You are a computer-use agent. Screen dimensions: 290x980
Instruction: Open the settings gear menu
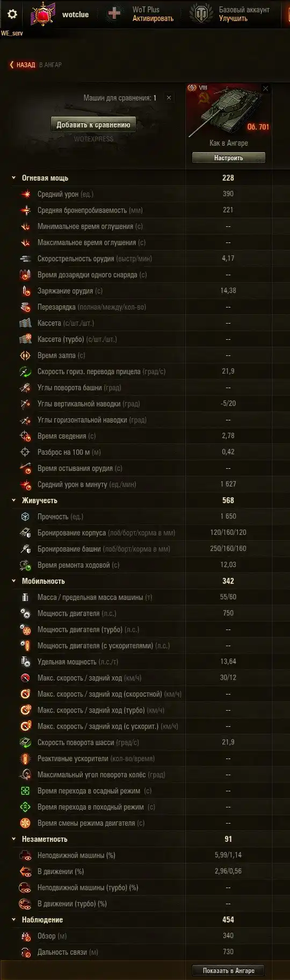point(12,14)
